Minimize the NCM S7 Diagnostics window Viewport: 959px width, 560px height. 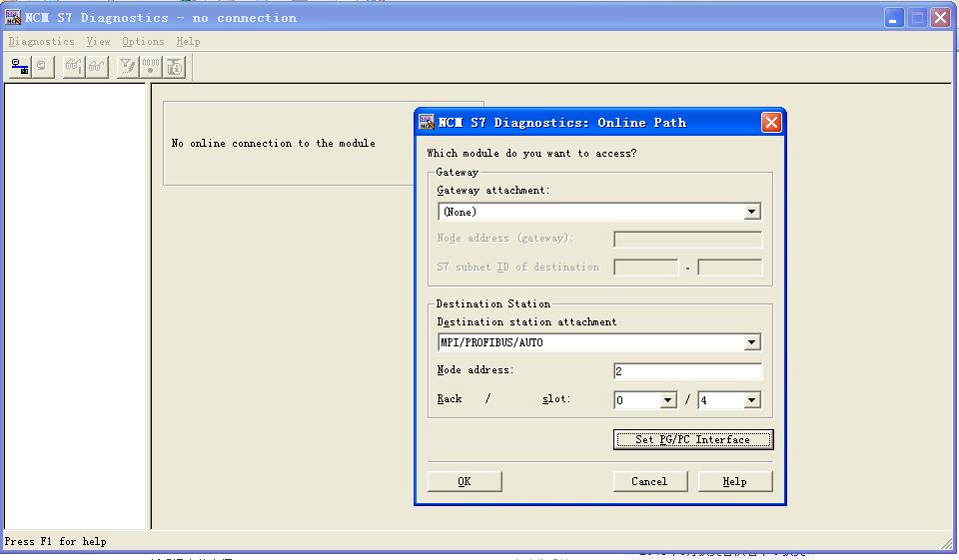coord(893,18)
